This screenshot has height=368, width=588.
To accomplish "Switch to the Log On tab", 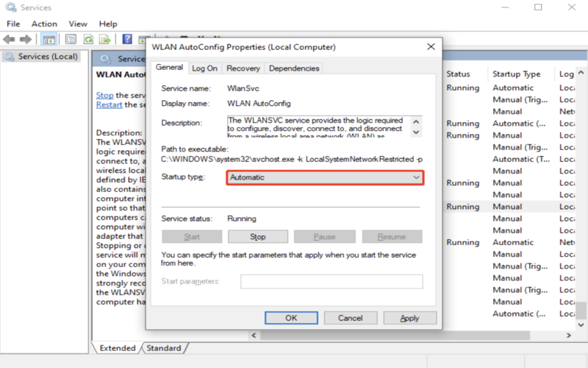I will click(204, 68).
